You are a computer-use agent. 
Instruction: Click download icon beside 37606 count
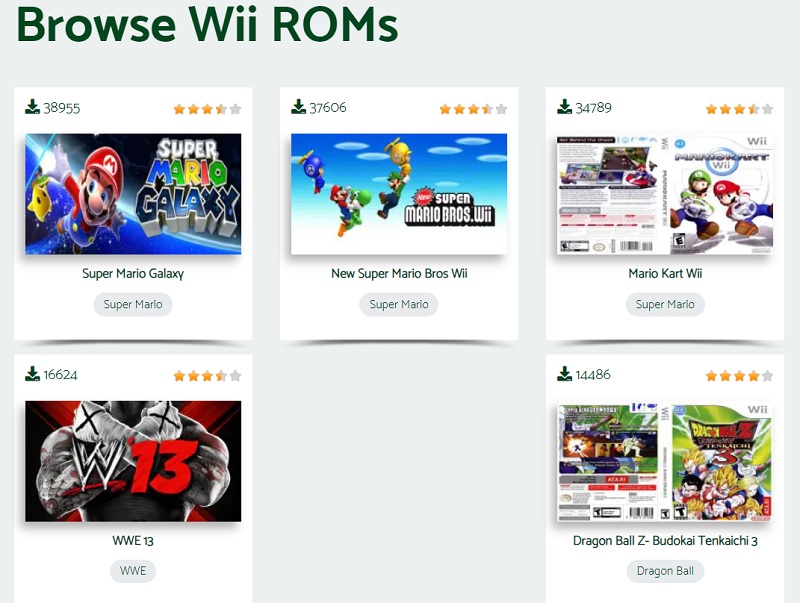298,107
